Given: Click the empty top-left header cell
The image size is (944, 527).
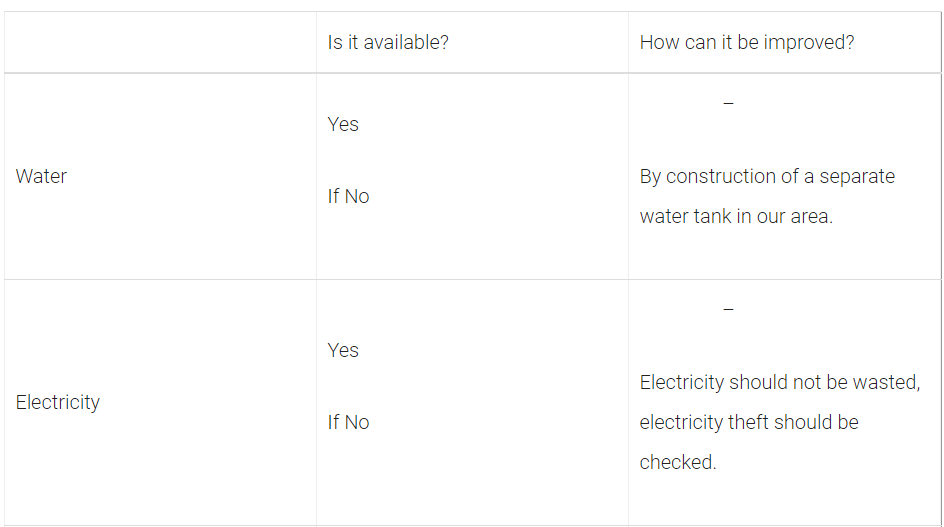Looking at the screenshot, I should [x=160, y=43].
